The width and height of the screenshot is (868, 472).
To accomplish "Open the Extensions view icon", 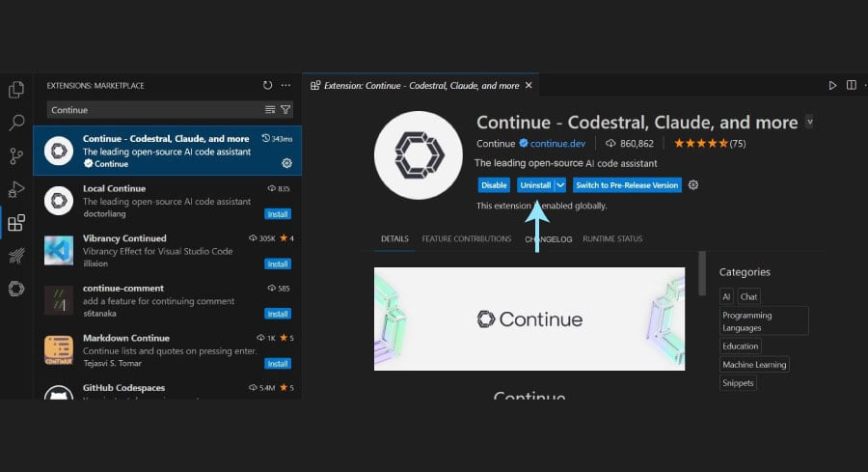I will [16, 223].
